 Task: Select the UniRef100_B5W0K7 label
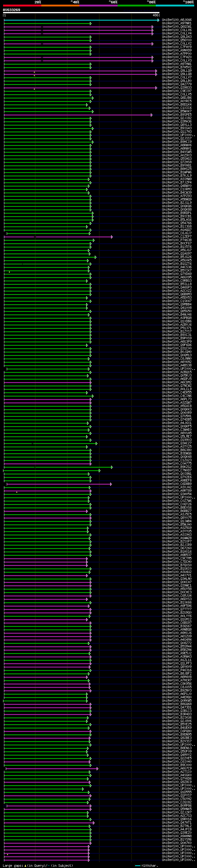coord(177,111)
